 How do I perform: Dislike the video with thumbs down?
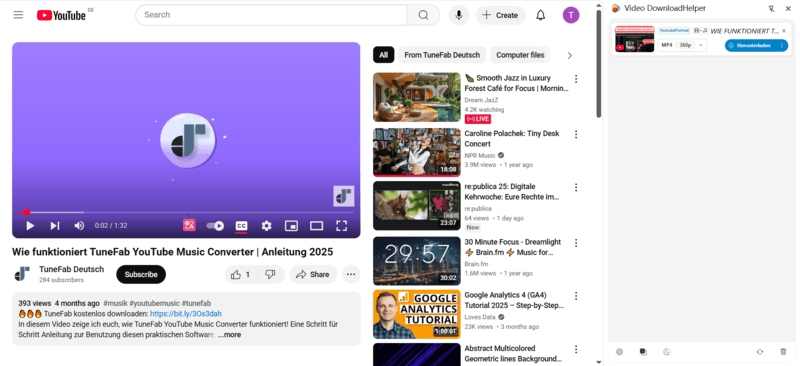pyautogui.click(x=271, y=275)
